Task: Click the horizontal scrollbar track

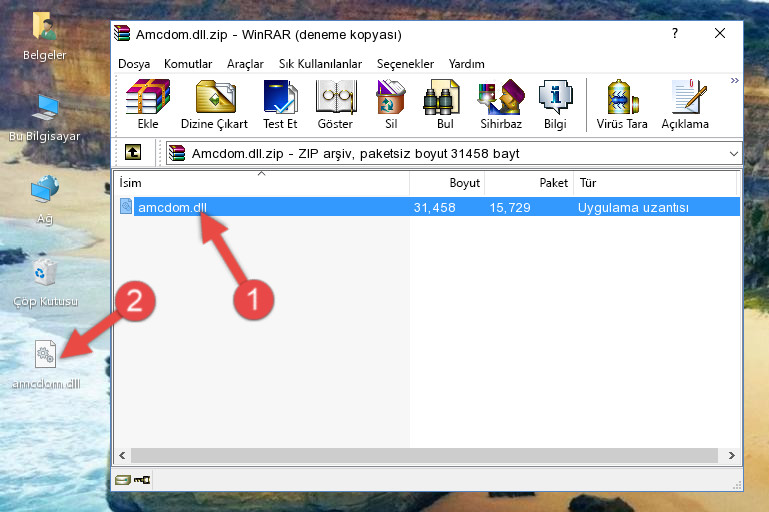Action: [x=425, y=455]
